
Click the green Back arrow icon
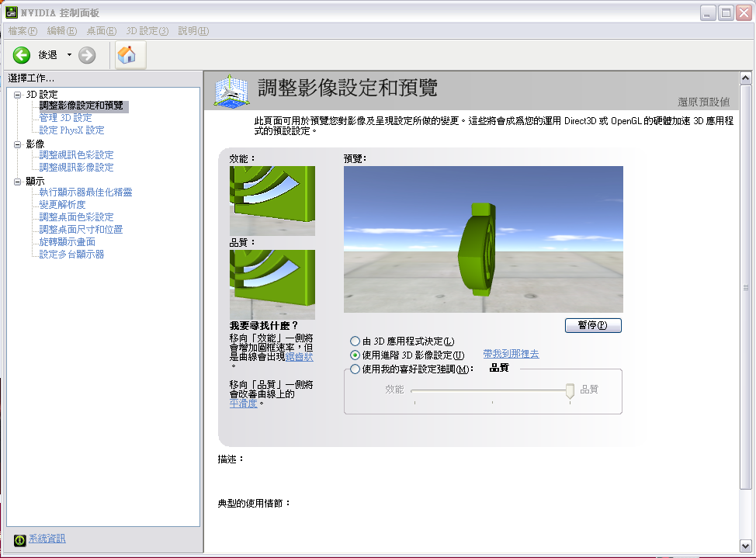(x=22, y=54)
